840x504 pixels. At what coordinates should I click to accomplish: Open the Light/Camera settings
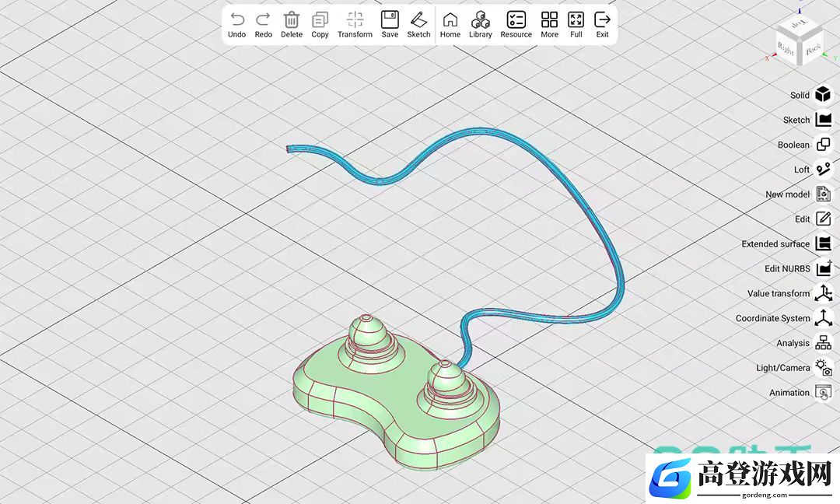(823, 367)
